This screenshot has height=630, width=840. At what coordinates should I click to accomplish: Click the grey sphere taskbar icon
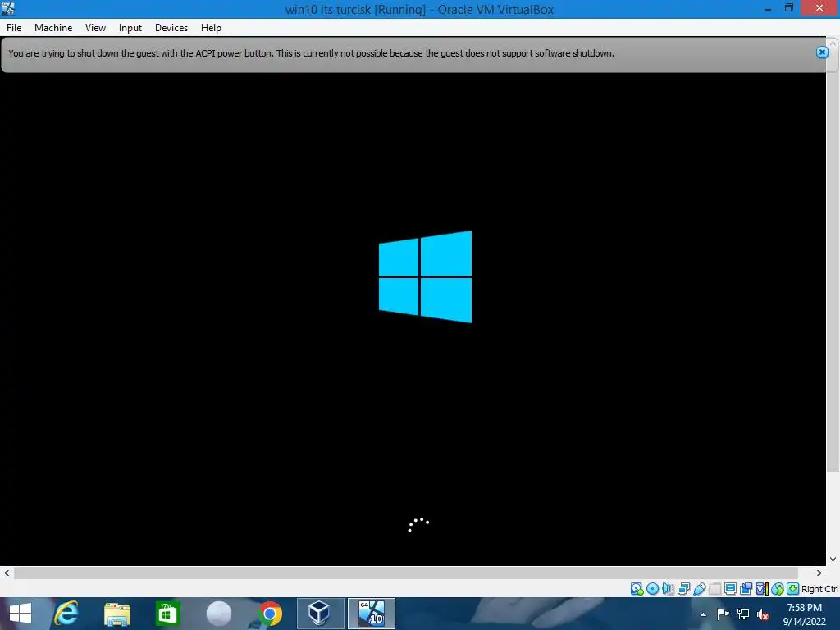(218, 614)
